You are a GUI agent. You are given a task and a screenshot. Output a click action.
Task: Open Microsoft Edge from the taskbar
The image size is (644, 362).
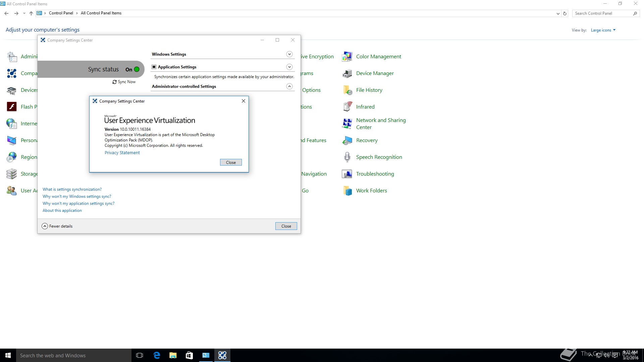[157, 355]
